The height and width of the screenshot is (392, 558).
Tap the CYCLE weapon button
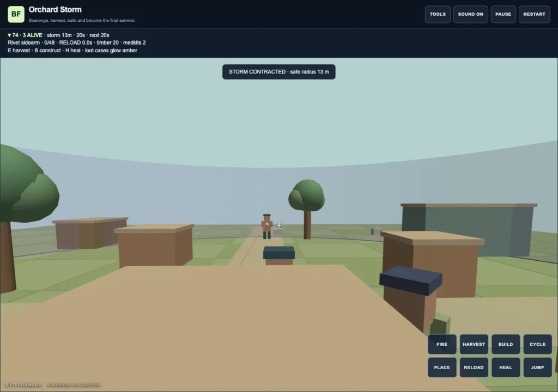coord(537,344)
